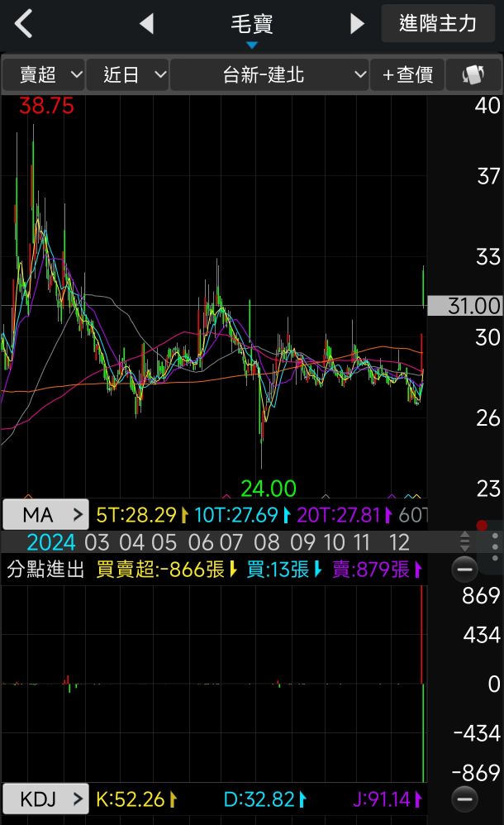Open the 台新-建北 broker branch dropdown

pyautogui.click(x=269, y=74)
